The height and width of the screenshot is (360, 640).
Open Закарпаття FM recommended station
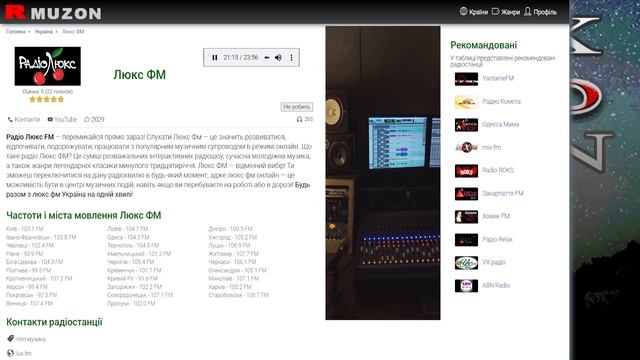tap(503, 193)
